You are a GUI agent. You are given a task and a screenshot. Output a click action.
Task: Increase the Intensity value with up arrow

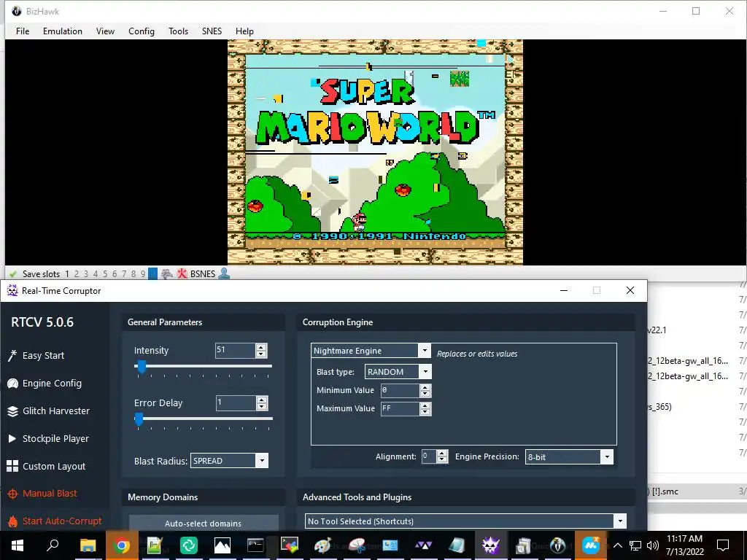(x=260, y=347)
